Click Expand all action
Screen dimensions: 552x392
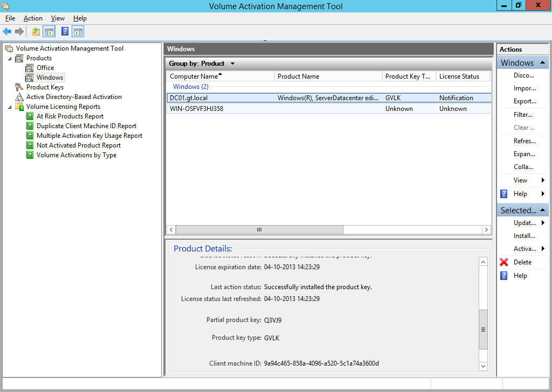coord(524,154)
